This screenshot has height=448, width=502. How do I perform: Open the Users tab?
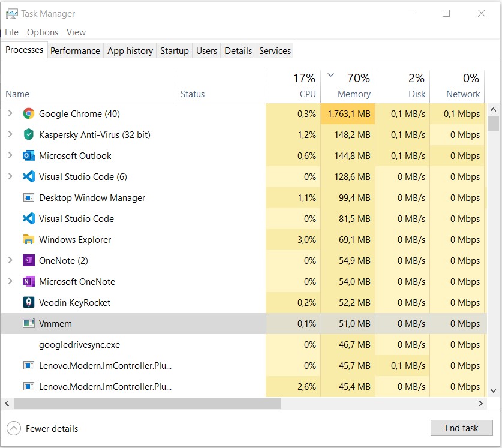pos(206,51)
